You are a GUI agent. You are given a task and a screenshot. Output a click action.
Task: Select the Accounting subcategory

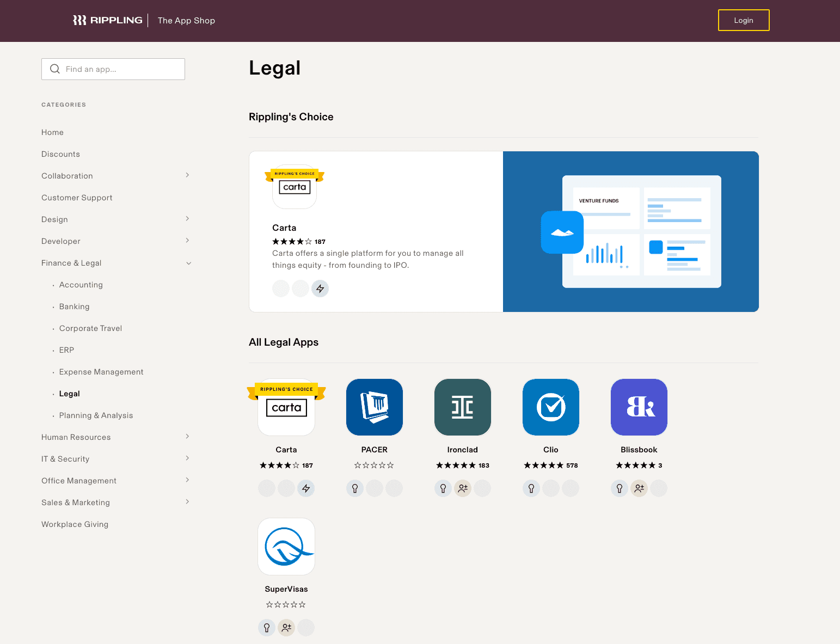point(81,285)
